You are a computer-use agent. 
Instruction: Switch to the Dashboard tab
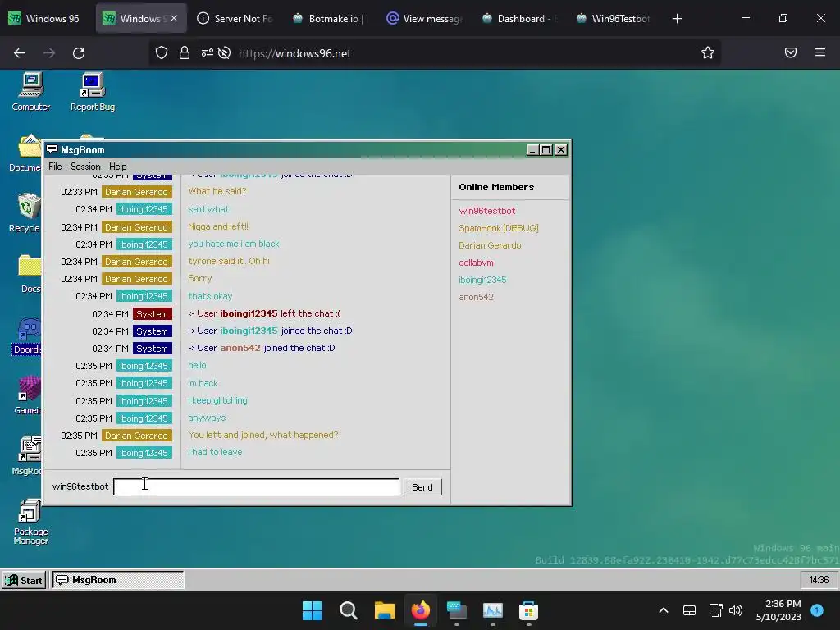click(x=519, y=18)
